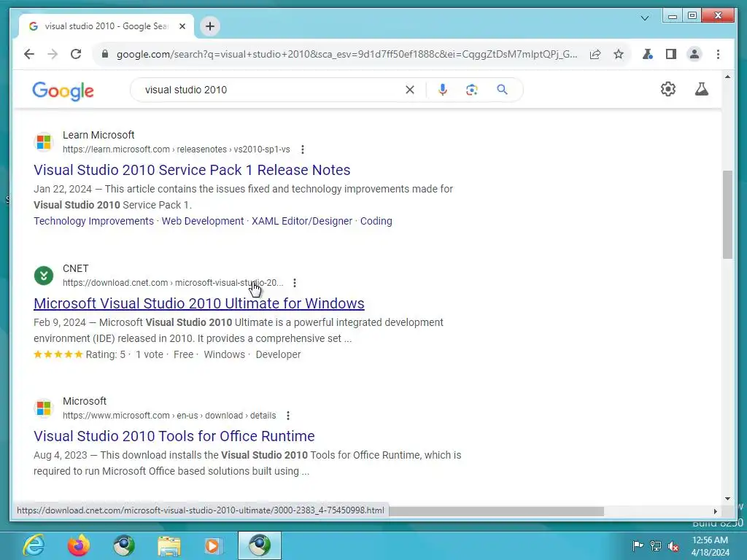Search by image with Google Lens
747x560 pixels.
tap(472, 90)
